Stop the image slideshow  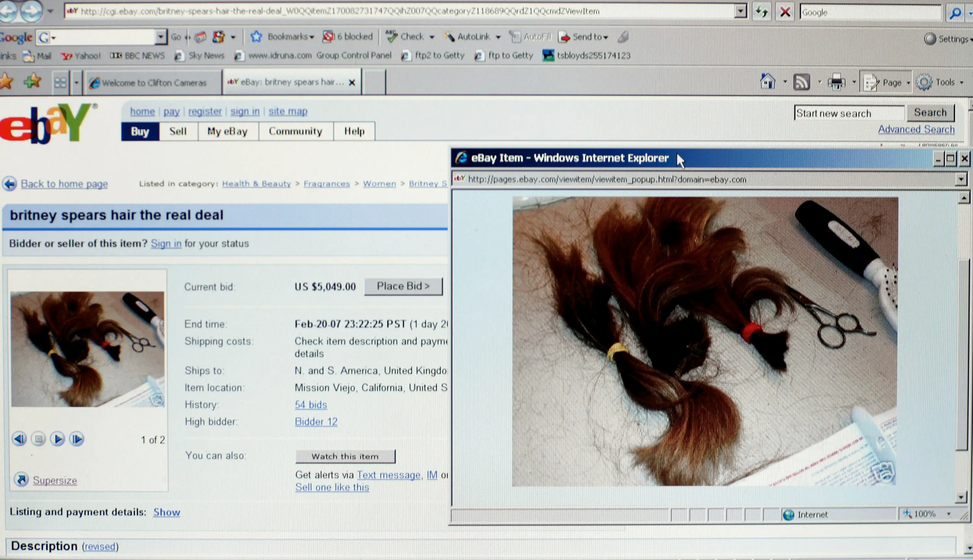pos(39,439)
